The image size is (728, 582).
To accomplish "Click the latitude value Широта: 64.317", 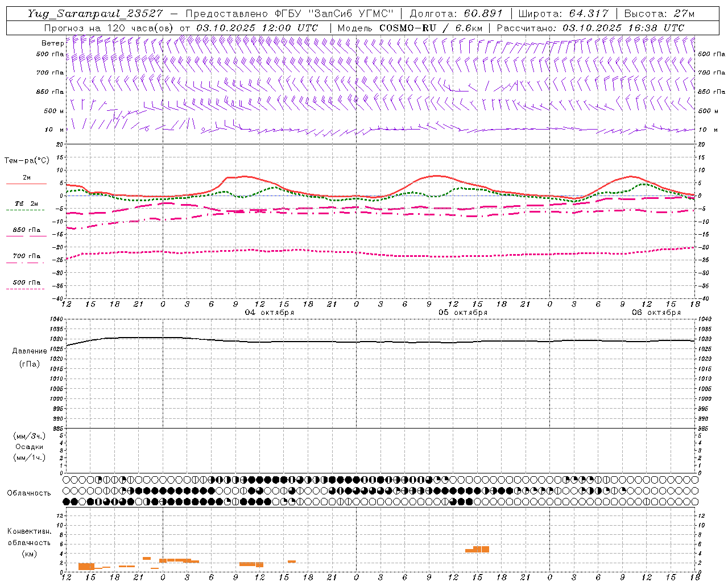I will (x=564, y=13).
